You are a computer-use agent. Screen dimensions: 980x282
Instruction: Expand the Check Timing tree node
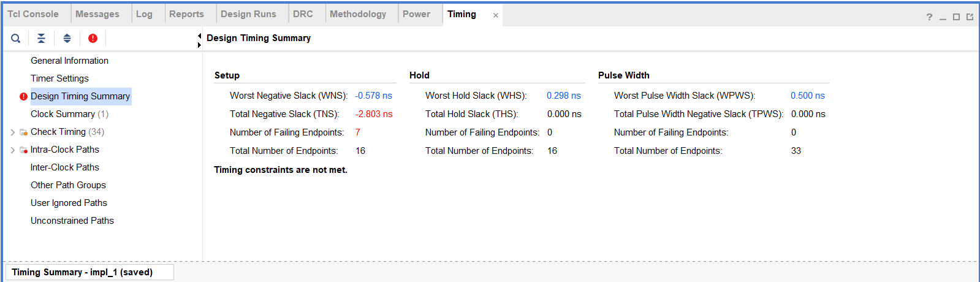(13, 132)
